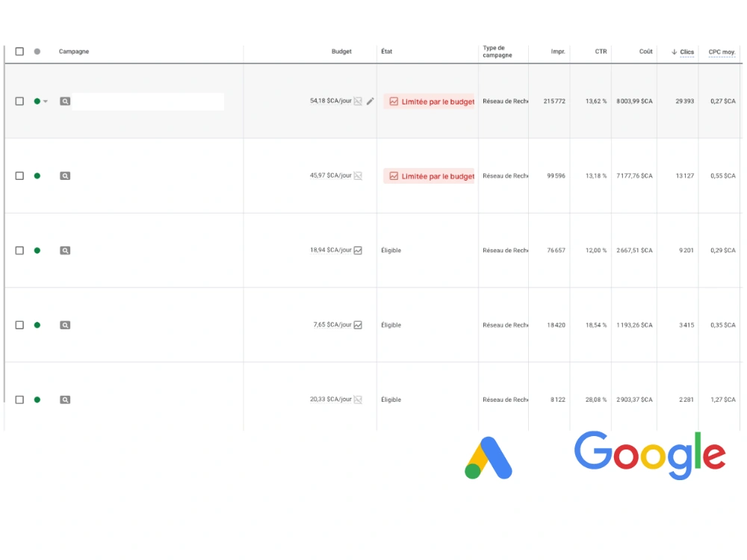
Task: Click the search campaign icon in first row
Action: click(x=65, y=101)
